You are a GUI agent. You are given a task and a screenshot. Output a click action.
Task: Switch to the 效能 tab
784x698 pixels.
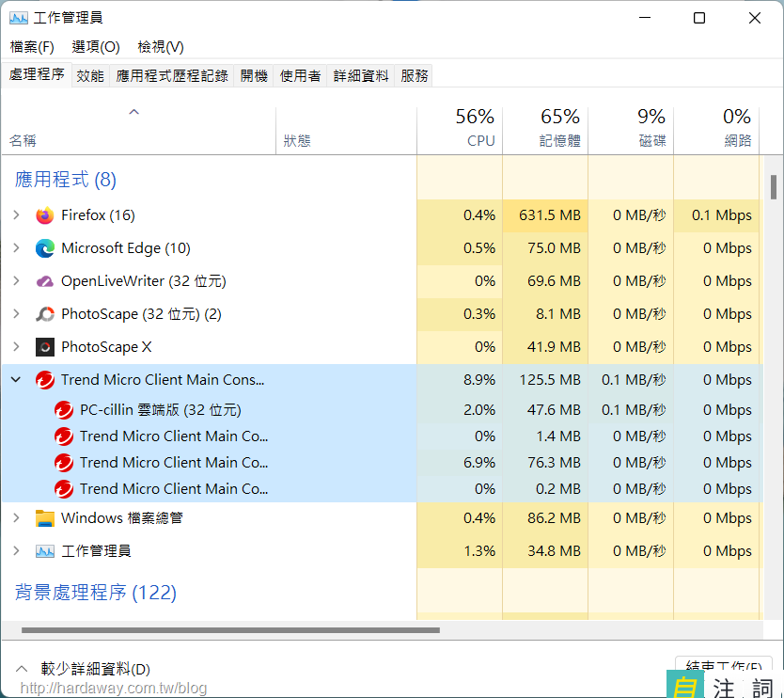90,76
